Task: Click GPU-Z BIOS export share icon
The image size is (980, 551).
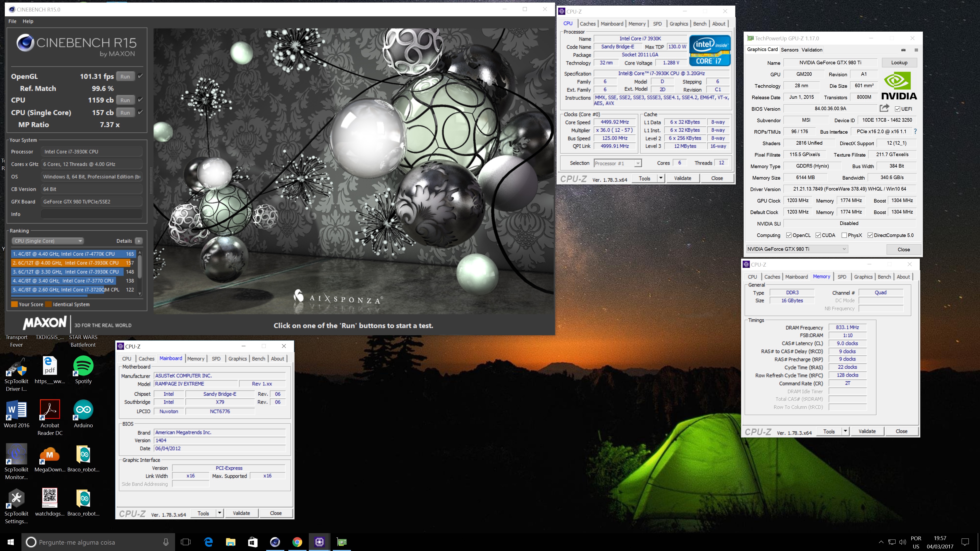Action: [885, 108]
